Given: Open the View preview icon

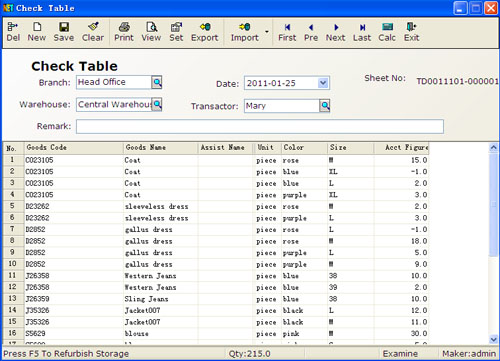Looking at the screenshot, I should pos(151,32).
